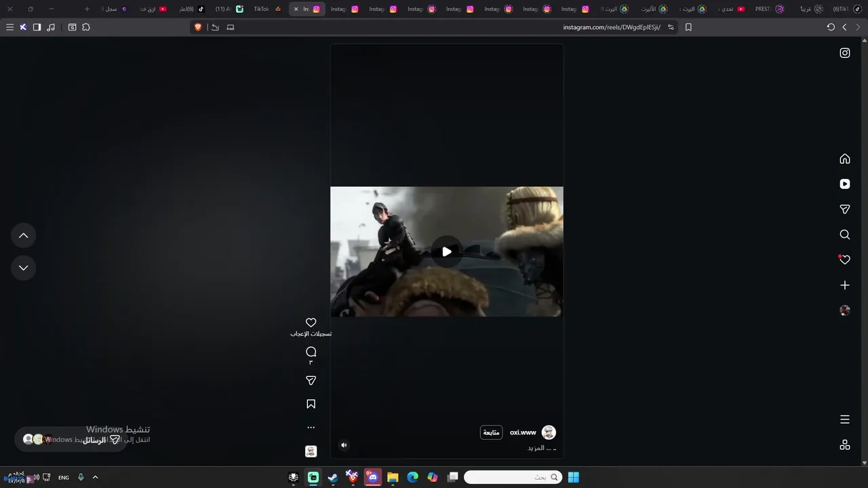Open Steam from the taskbar

tap(332, 477)
